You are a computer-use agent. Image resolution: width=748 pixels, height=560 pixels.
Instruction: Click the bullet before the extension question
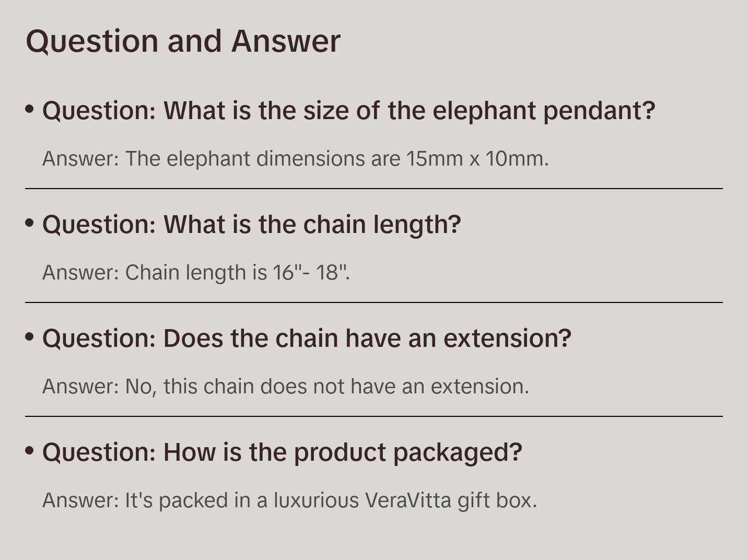pyautogui.click(x=30, y=337)
